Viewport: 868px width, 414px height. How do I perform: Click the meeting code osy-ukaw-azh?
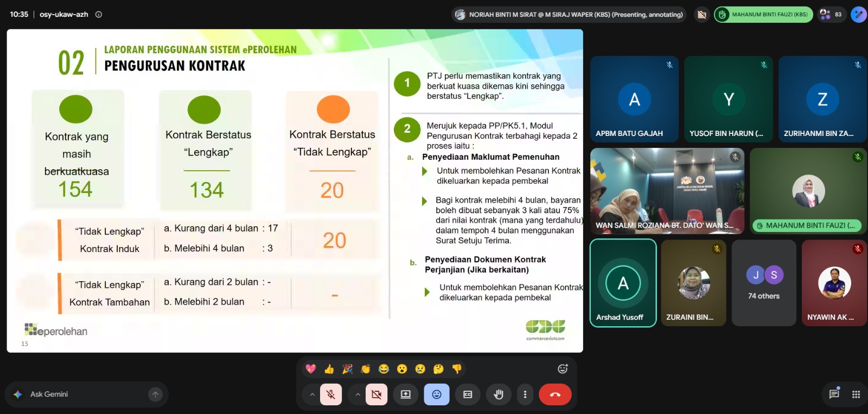[x=64, y=15]
